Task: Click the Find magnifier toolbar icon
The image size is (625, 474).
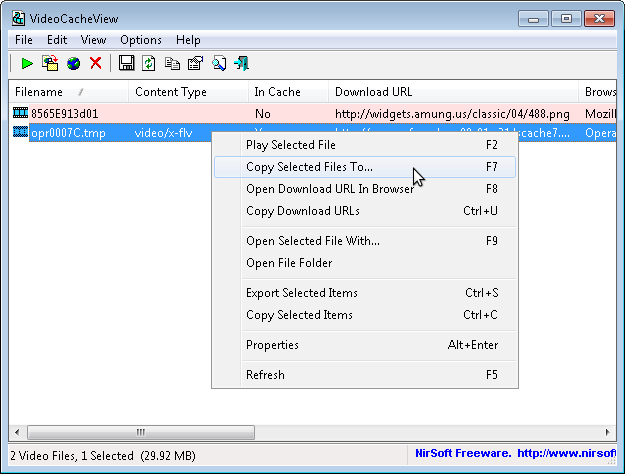Action: [x=219, y=63]
